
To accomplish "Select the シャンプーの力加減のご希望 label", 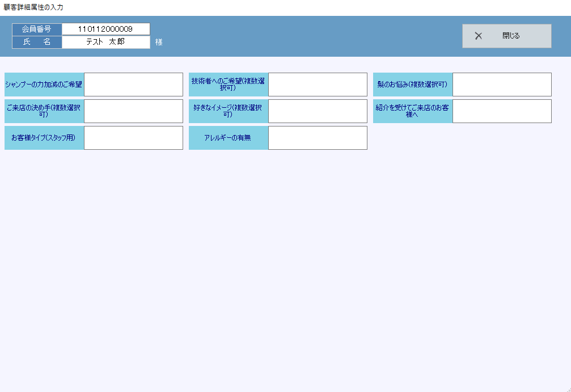I will 44,85.
